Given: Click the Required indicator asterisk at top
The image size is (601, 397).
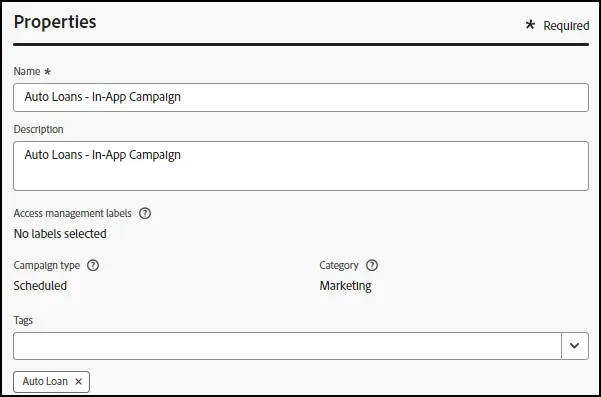Looking at the screenshot, I should (530, 25).
